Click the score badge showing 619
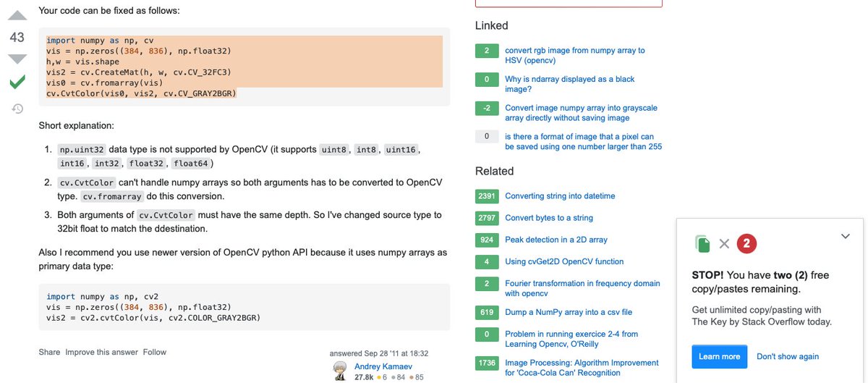868x383 pixels. tap(486, 312)
